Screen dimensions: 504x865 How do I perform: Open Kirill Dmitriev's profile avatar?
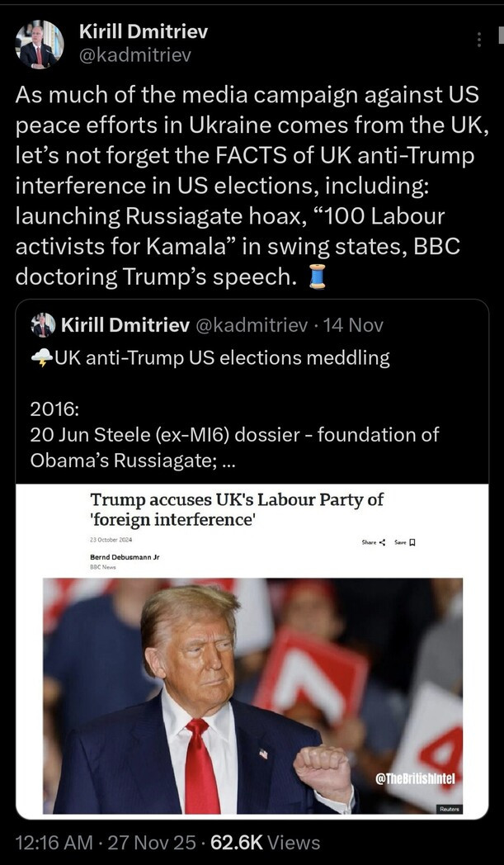[x=39, y=44]
